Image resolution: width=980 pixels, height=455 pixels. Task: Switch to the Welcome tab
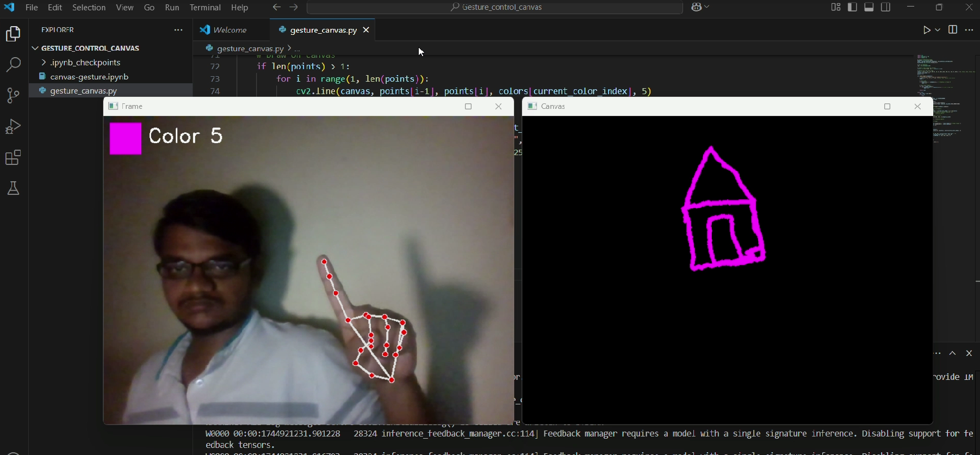[231, 30]
